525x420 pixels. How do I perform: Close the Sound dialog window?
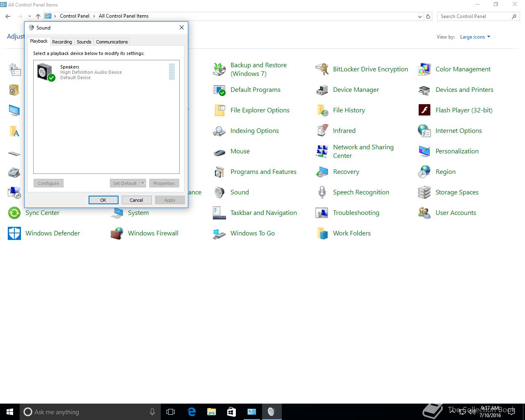coord(182,27)
